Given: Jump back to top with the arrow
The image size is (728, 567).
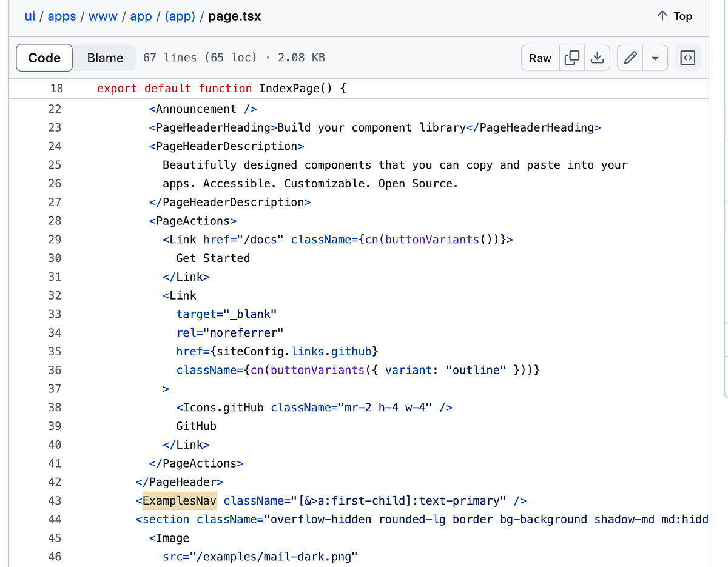Looking at the screenshot, I should click(674, 16).
